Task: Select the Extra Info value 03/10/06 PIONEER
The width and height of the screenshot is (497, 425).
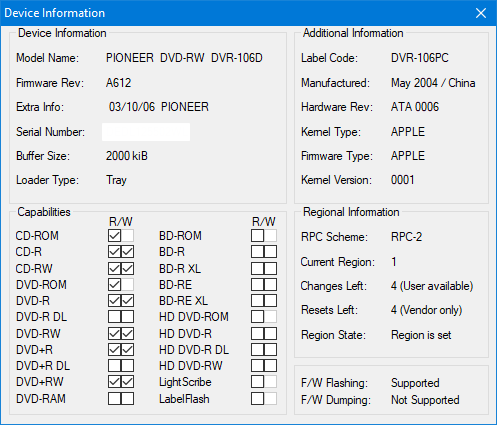Action: (x=159, y=107)
